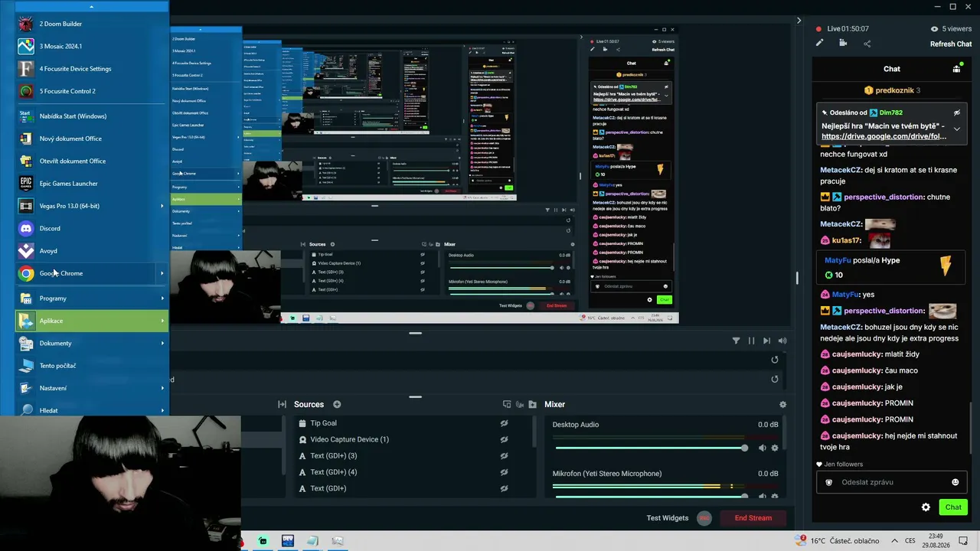Click the CES language indicator in taskbar
This screenshot has height=551, width=980.
tap(910, 540)
